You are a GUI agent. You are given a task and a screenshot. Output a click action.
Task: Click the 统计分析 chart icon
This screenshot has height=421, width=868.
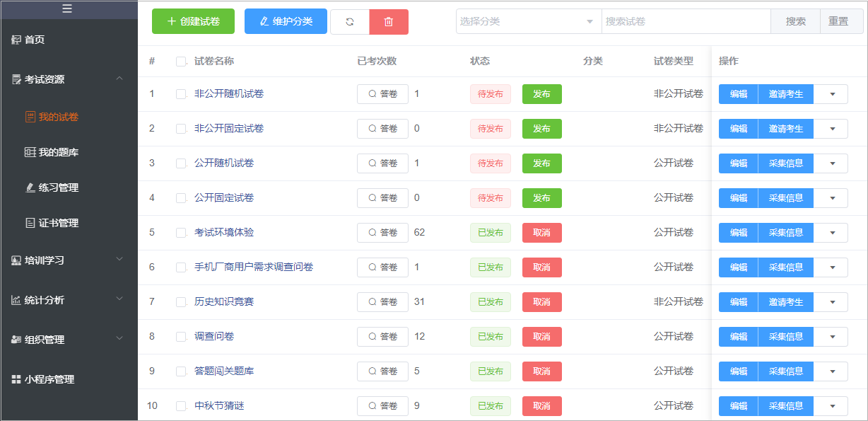coord(16,300)
